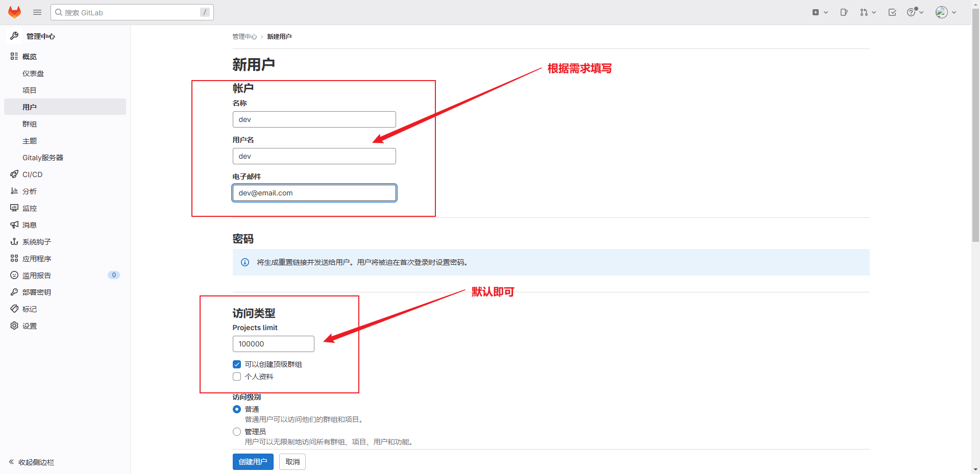Click the 滥用报告 face icon
The width and height of the screenshot is (980, 474).
[14, 275]
